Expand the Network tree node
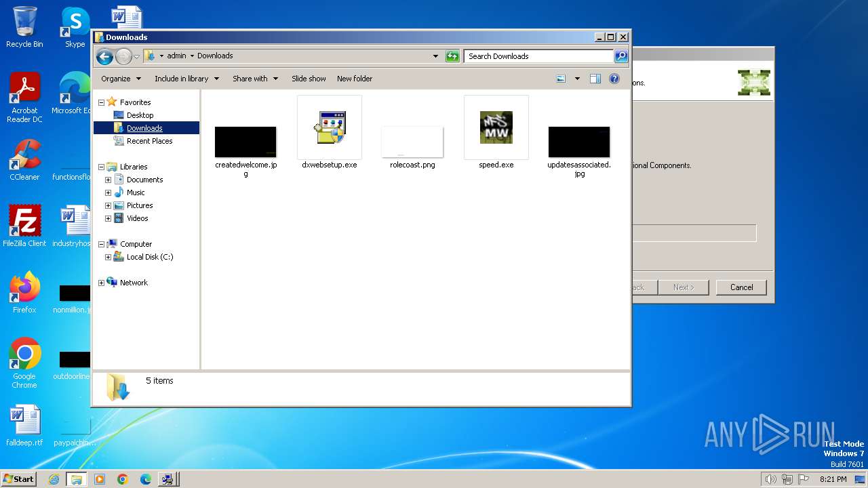Viewport: 868px width, 488px height. pos(102,283)
